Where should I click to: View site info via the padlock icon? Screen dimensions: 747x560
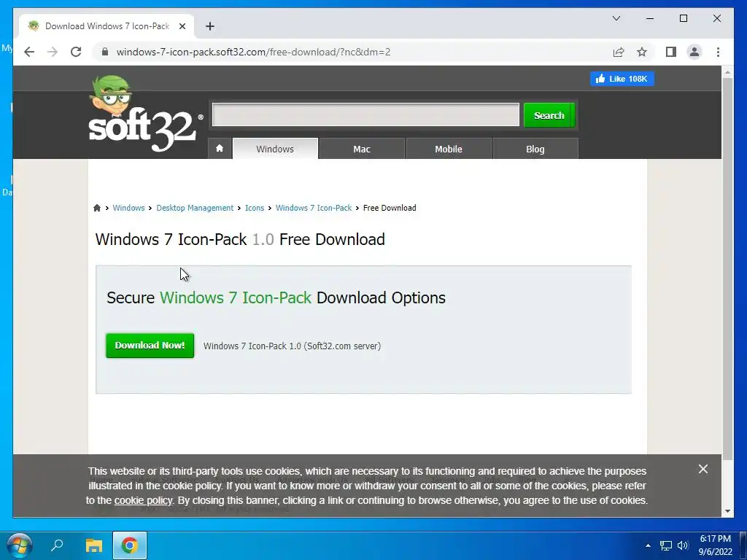[x=105, y=52]
